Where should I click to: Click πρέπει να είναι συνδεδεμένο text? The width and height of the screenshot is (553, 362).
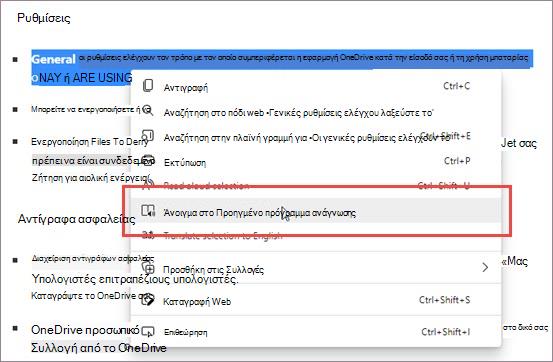click(93, 161)
